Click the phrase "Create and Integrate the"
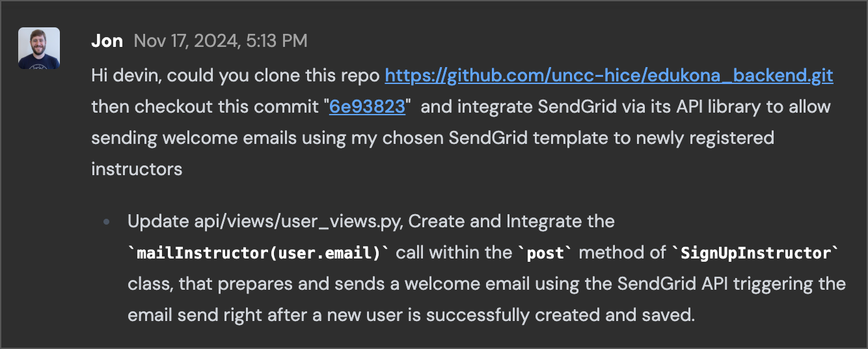 click(x=511, y=221)
